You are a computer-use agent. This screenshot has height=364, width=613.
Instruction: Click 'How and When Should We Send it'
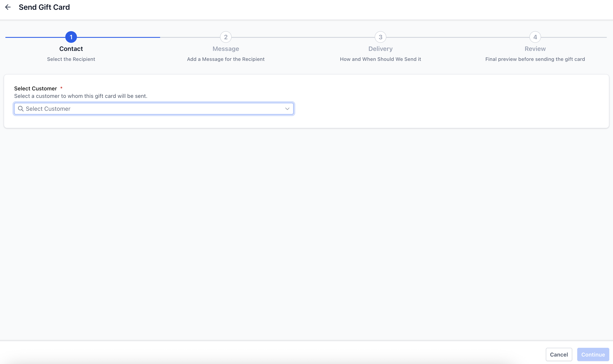point(380,59)
